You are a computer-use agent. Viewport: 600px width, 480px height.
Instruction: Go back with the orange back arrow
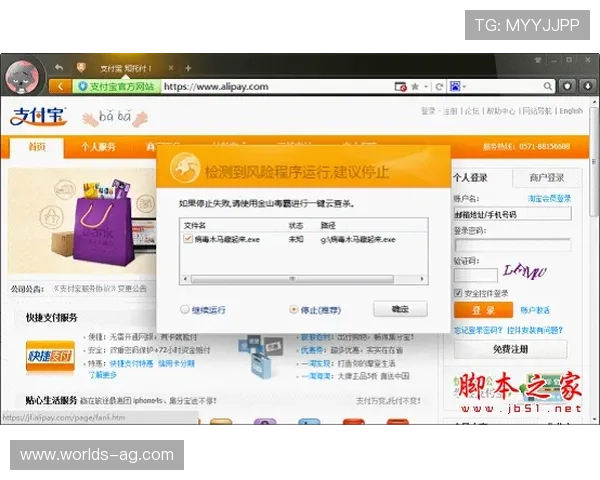coord(60,87)
